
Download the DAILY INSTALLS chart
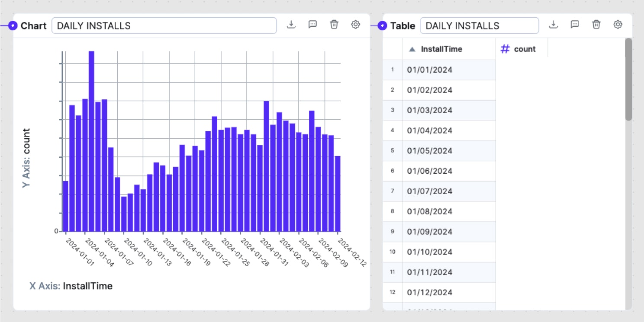(291, 25)
